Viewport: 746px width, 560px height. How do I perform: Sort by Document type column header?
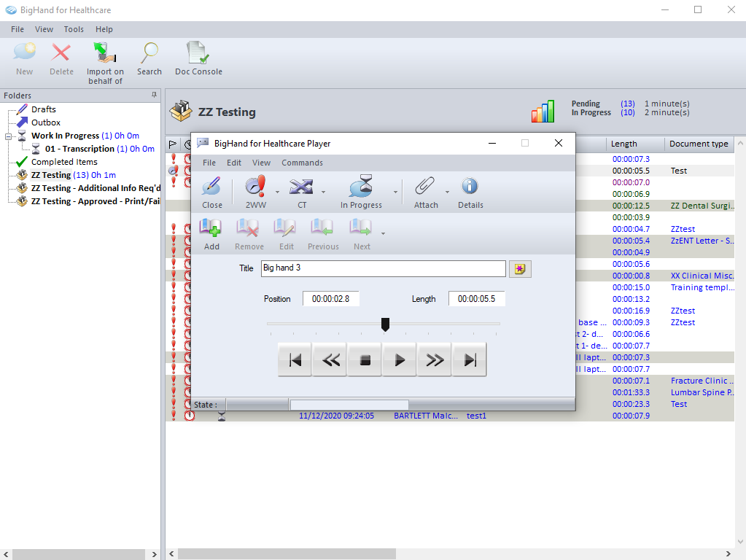(x=699, y=144)
